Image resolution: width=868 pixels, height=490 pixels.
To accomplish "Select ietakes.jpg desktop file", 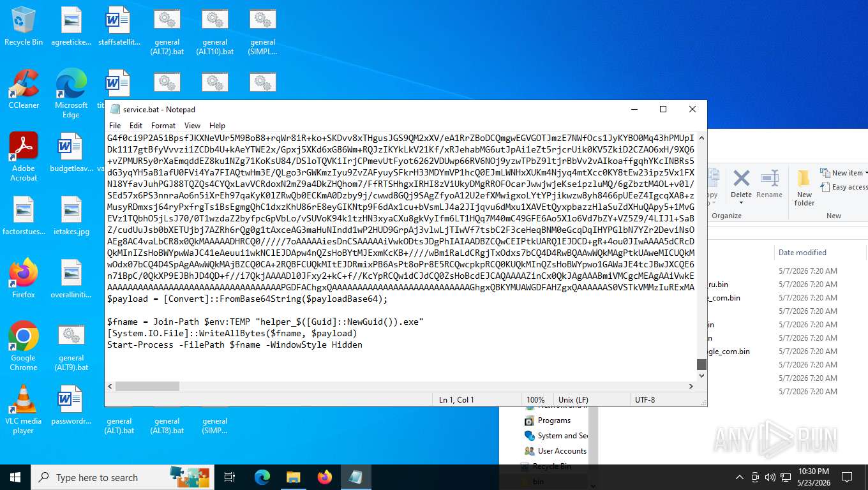I will tap(71, 216).
